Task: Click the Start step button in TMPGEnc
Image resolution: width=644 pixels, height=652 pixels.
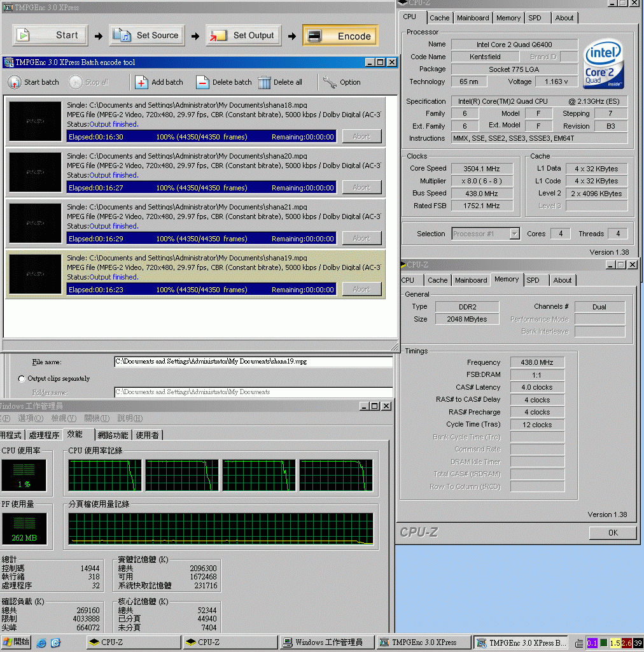Action: click(50, 36)
